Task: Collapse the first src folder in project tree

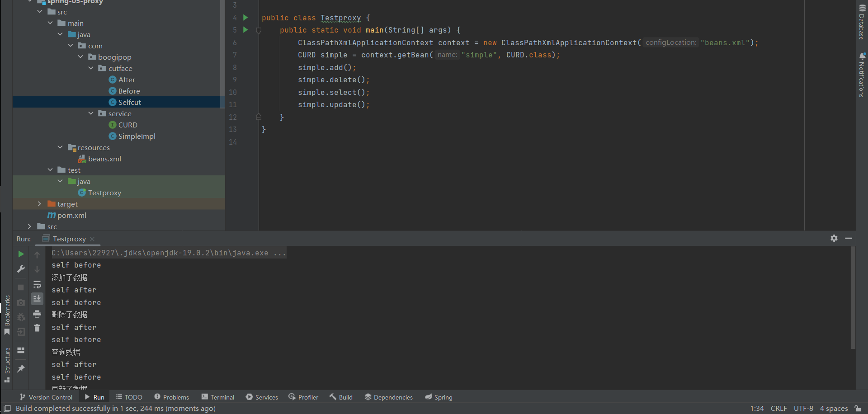Action: (40, 12)
